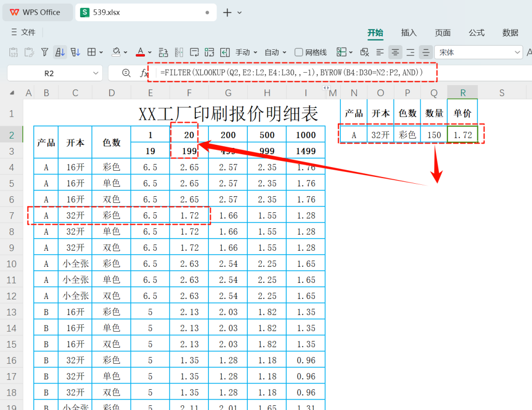
Task: Switch to the 插入 ribbon tab
Action: 409,33
